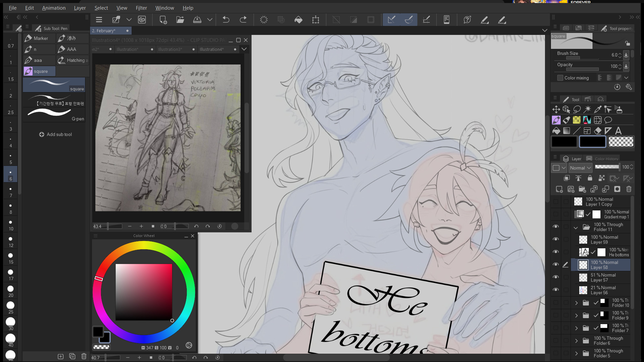This screenshot has width=644, height=362.
Task: Select the AAA sub tool group
Action: pyautogui.click(x=72, y=49)
